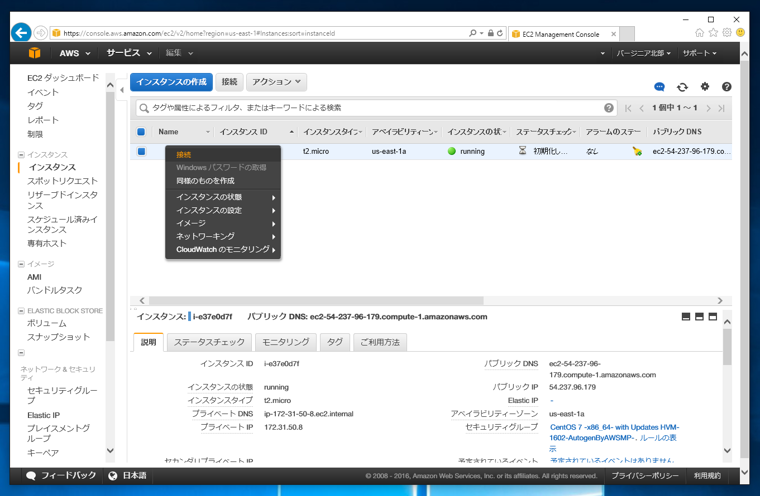Collapse the ELASTIC BLOCK STORE sidebar section
This screenshot has height=496, width=760.
pyautogui.click(x=21, y=311)
